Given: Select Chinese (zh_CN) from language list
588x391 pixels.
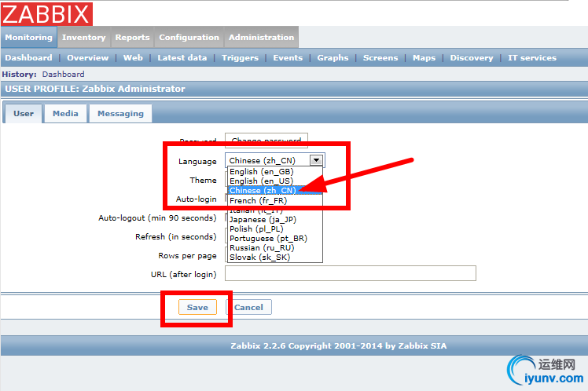Looking at the screenshot, I should pyautogui.click(x=275, y=191).
